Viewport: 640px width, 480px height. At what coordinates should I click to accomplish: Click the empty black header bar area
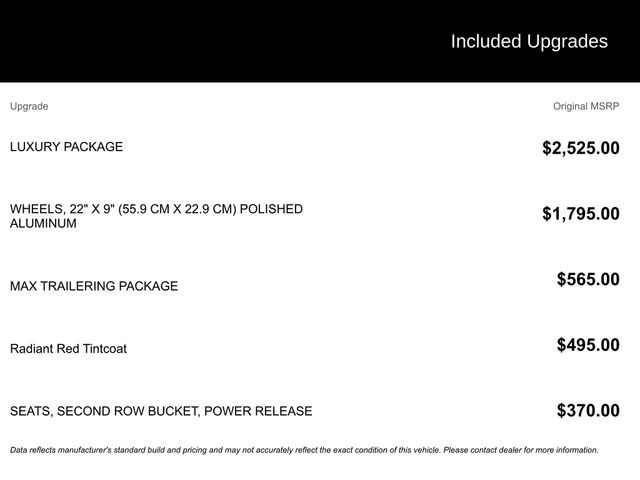point(200,41)
